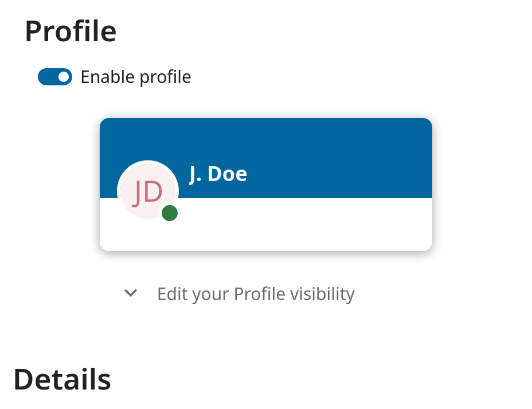Select the Details section heading
The width and height of the screenshot is (532, 409).
(61, 379)
